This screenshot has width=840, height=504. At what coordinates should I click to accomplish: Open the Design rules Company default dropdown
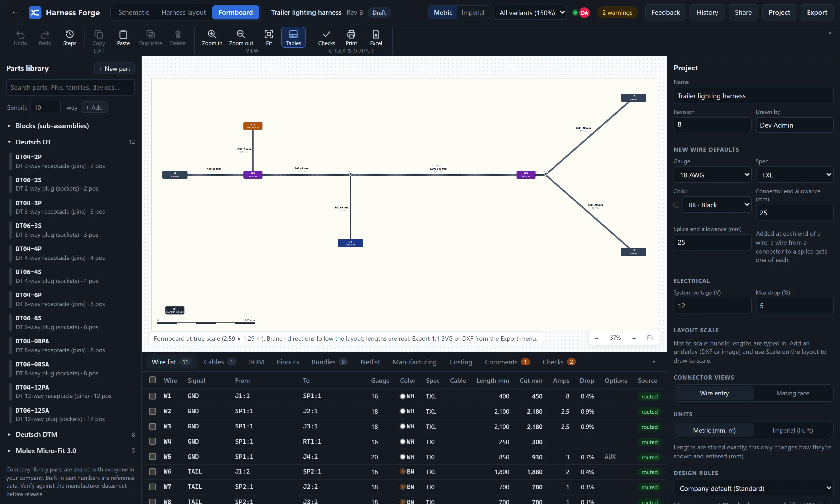tap(753, 488)
